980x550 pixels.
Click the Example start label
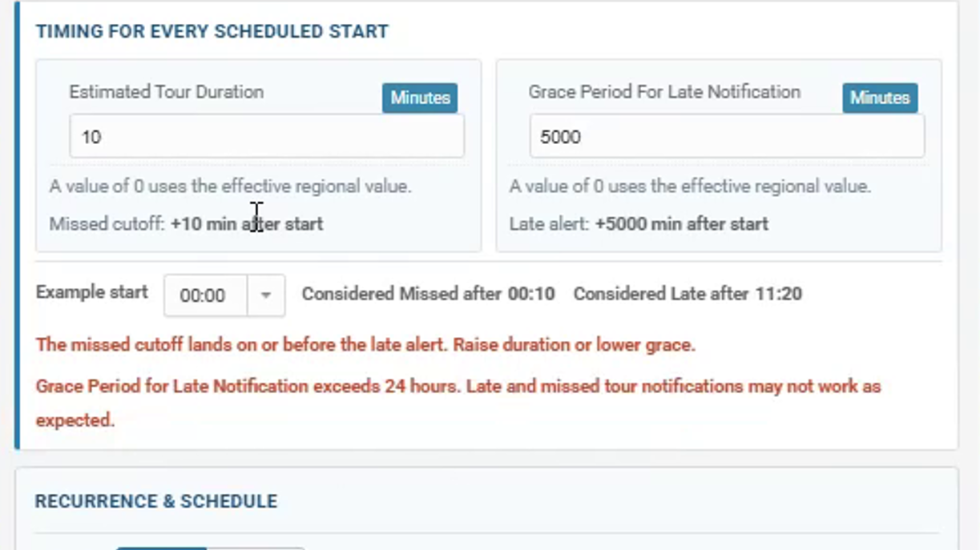pyautogui.click(x=92, y=292)
